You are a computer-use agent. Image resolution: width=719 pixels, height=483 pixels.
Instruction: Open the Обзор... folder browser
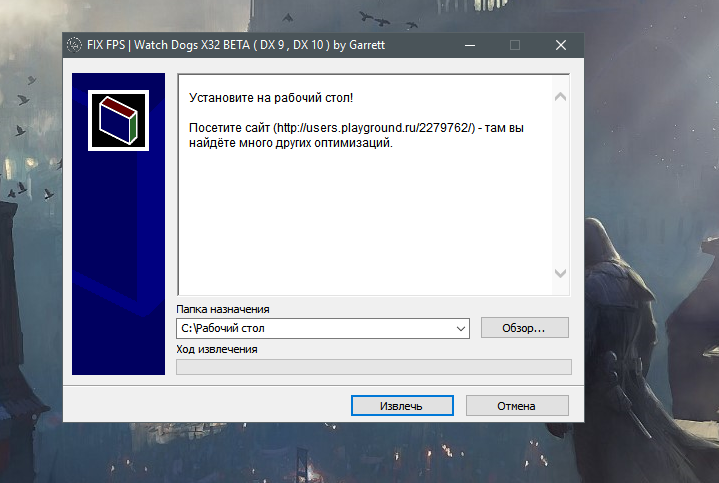pos(525,328)
